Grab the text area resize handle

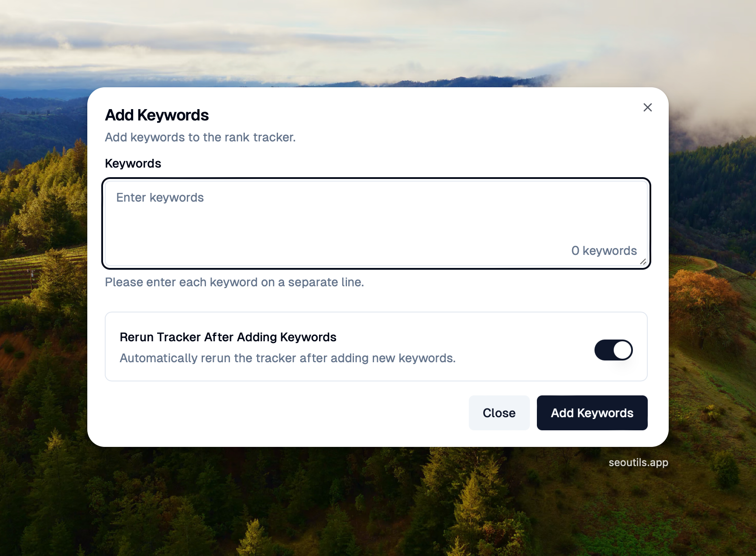click(643, 262)
